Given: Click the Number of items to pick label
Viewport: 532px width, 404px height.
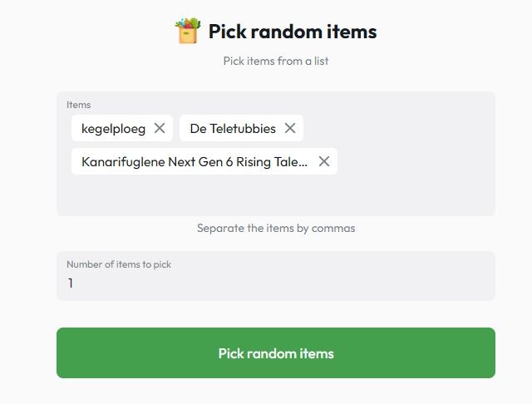Looking at the screenshot, I should pyautogui.click(x=119, y=264).
